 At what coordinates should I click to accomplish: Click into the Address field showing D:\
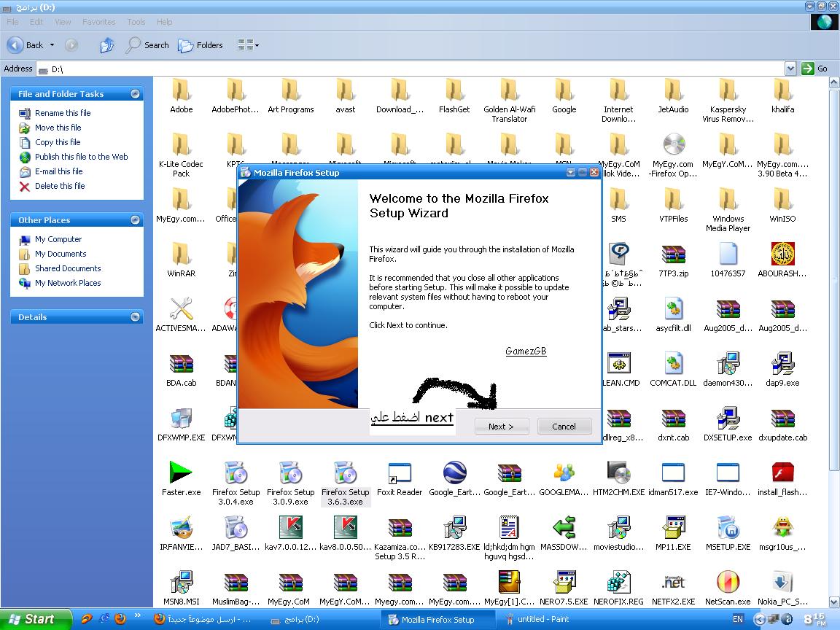tap(410, 69)
